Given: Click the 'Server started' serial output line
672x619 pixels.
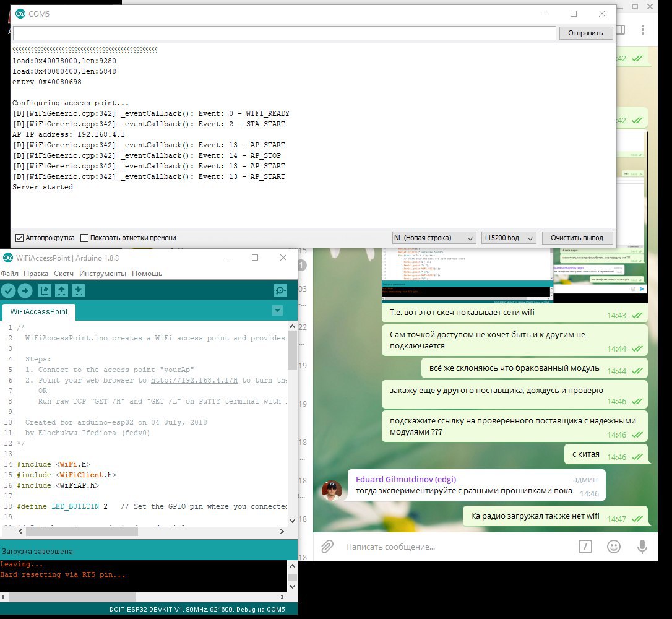Looking at the screenshot, I should (x=43, y=187).
